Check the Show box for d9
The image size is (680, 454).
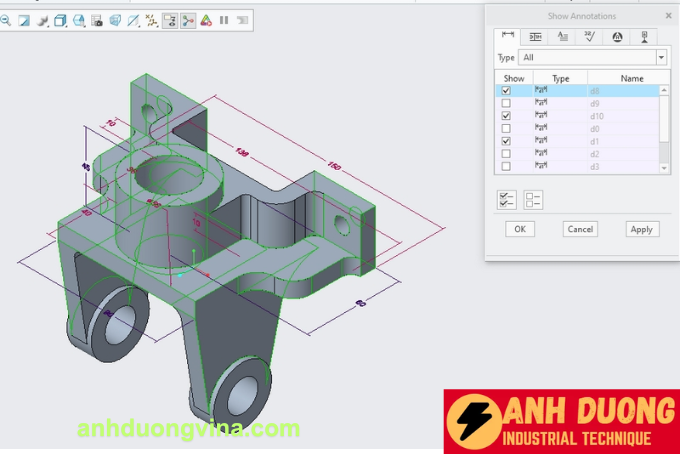(x=506, y=103)
